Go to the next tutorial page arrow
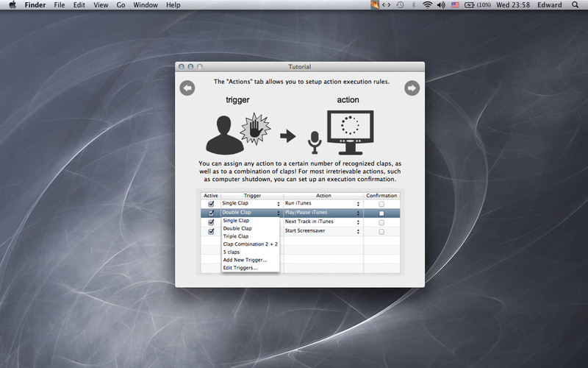Image resolution: width=588 pixels, height=368 pixels. pyautogui.click(x=412, y=88)
